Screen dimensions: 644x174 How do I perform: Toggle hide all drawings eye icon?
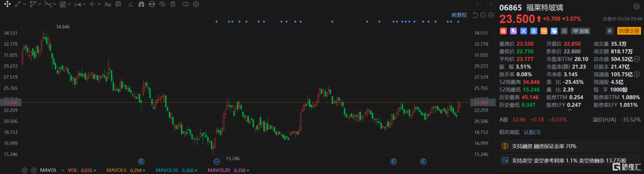tap(162, 4)
